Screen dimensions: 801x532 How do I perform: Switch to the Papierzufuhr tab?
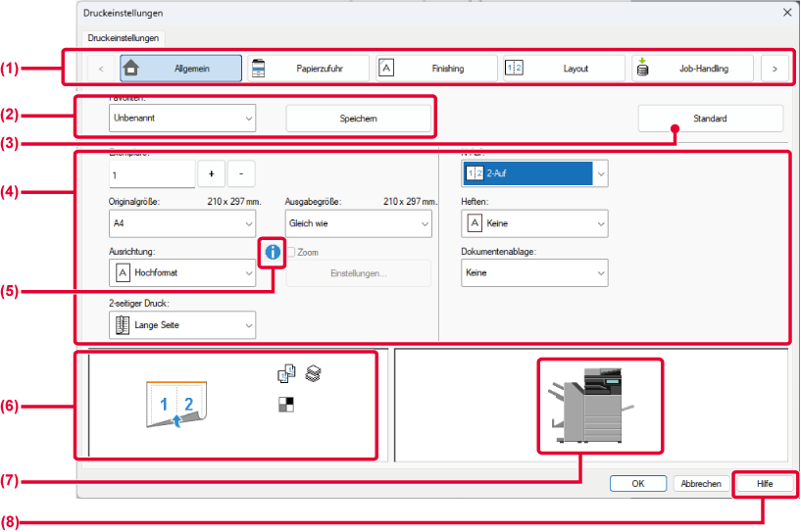(x=307, y=69)
